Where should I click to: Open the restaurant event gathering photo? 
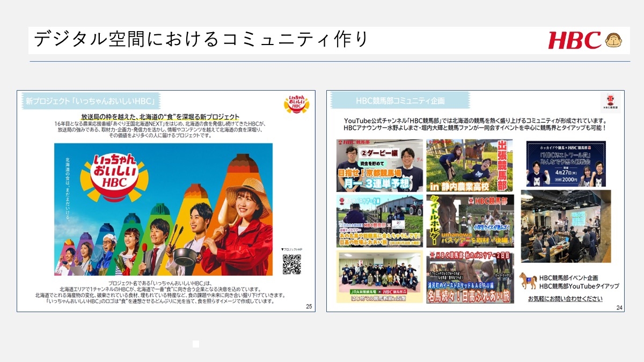click(566, 226)
